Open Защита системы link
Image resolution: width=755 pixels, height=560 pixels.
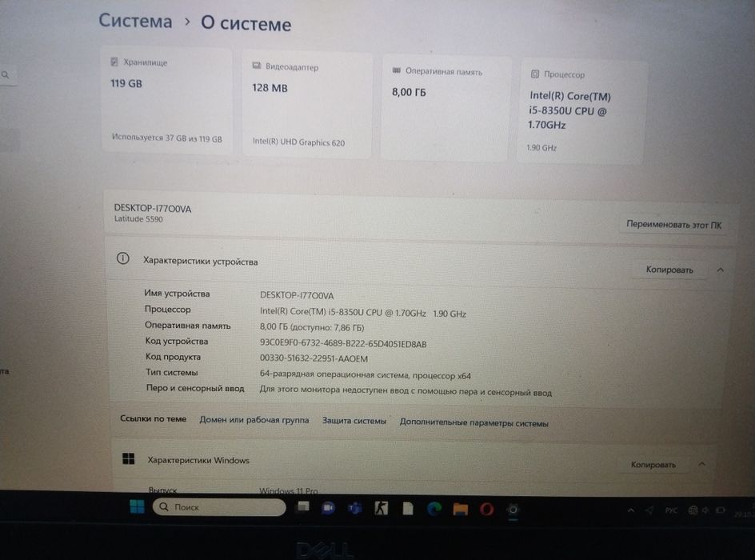[354, 421]
